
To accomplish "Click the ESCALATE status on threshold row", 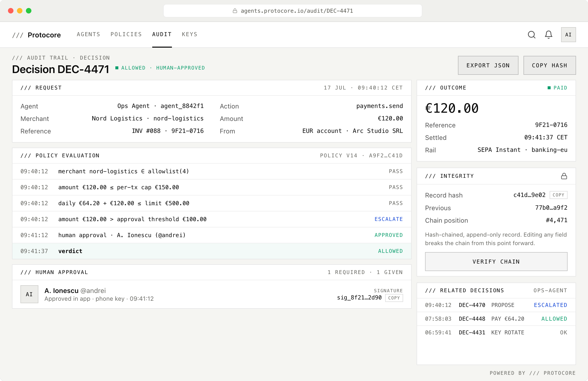I will [389, 219].
